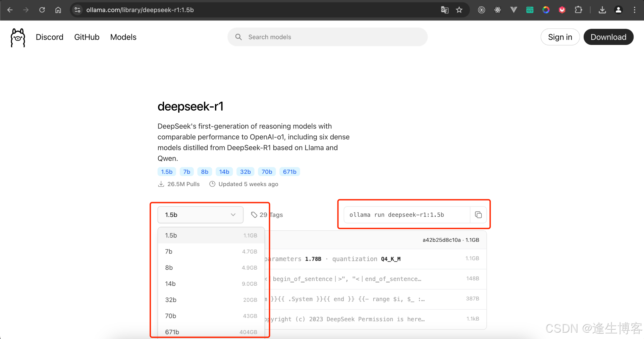Click the red pocket-style extension icon
This screenshot has width=644, height=339.
tap(562, 10)
